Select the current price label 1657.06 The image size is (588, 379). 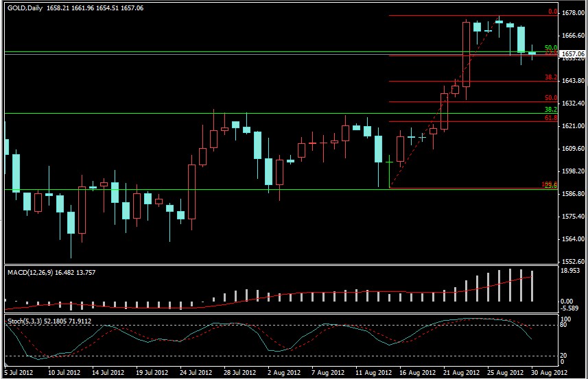click(574, 53)
